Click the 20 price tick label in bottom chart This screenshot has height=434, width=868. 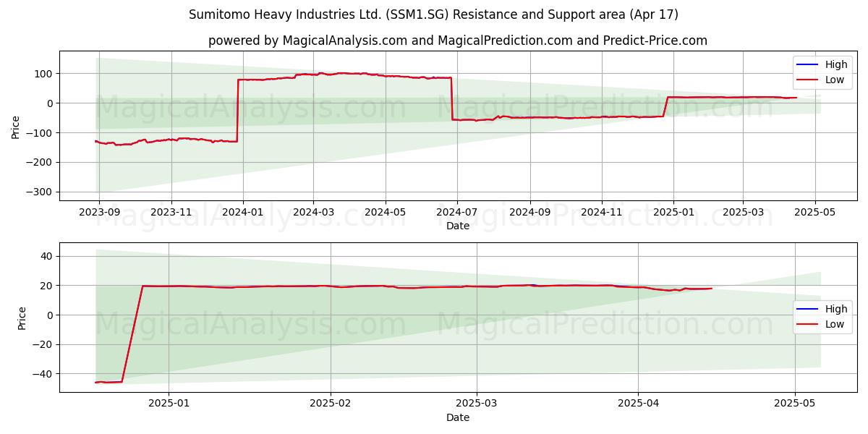[48, 286]
